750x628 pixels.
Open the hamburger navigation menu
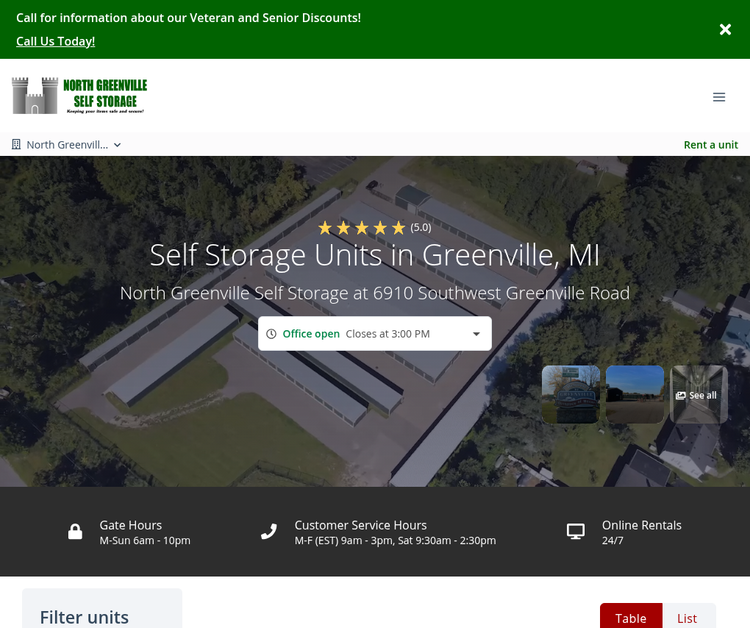click(718, 97)
